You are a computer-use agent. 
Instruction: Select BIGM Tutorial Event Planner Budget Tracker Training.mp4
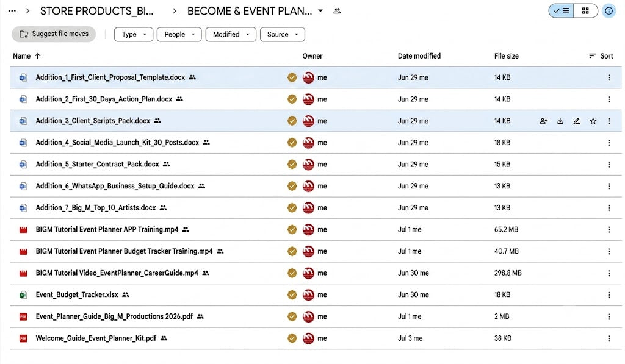316,251
